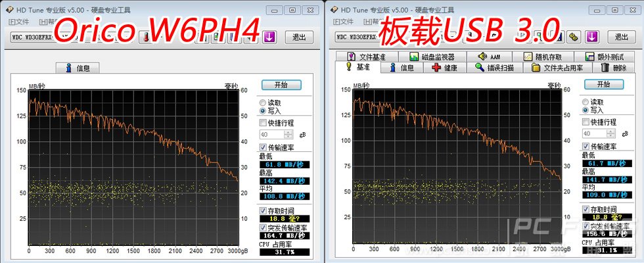Open the 错误扫描 tab
644x263 pixels.
click(x=494, y=68)
